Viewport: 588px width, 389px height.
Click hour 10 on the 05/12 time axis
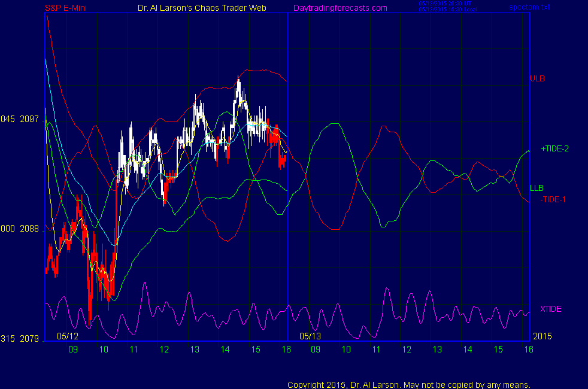coord(104,350)
